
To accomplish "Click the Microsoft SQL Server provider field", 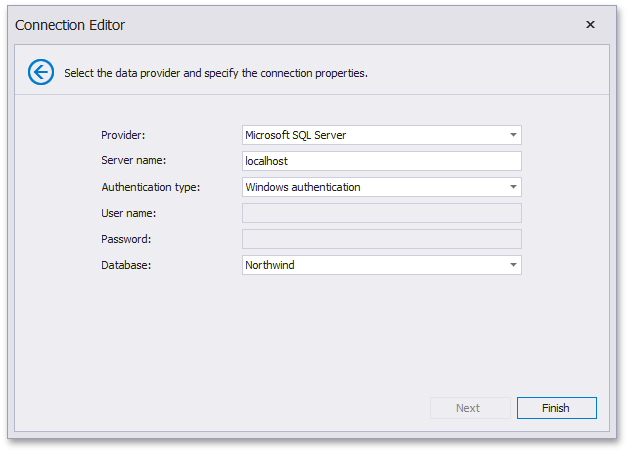I will point(370,135).
